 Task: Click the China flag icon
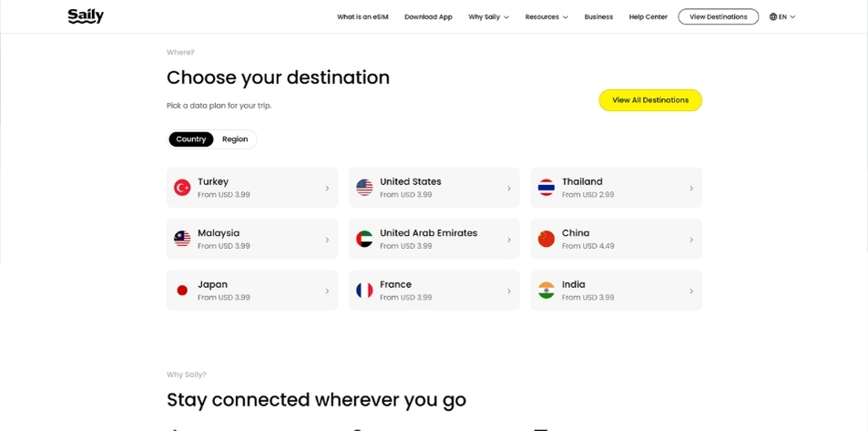(546, 239)
